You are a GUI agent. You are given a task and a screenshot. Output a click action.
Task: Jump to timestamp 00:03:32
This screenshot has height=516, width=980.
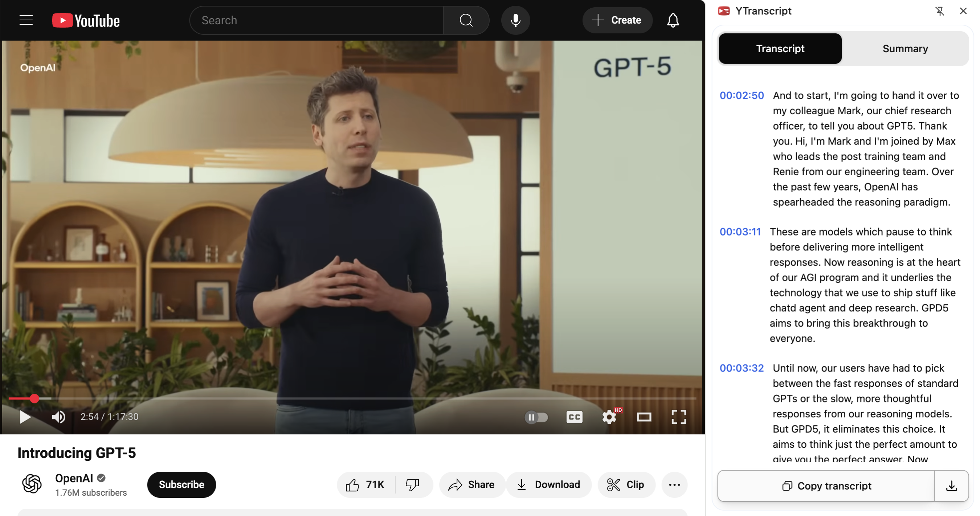click(x=742, y=368)
